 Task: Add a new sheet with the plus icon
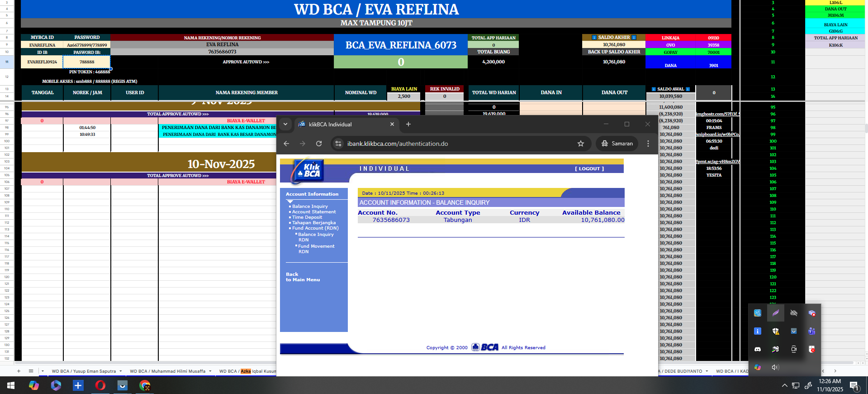coord(19,371)
